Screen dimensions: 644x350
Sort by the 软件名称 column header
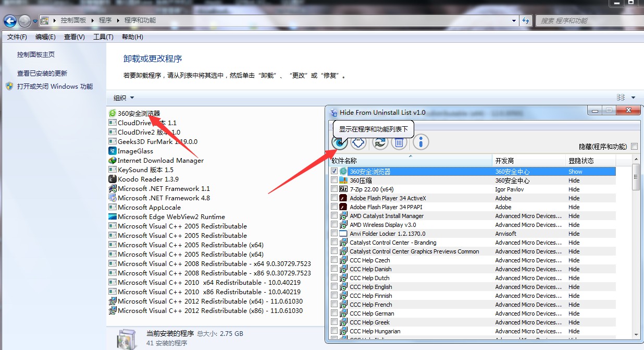click(411, 161)
